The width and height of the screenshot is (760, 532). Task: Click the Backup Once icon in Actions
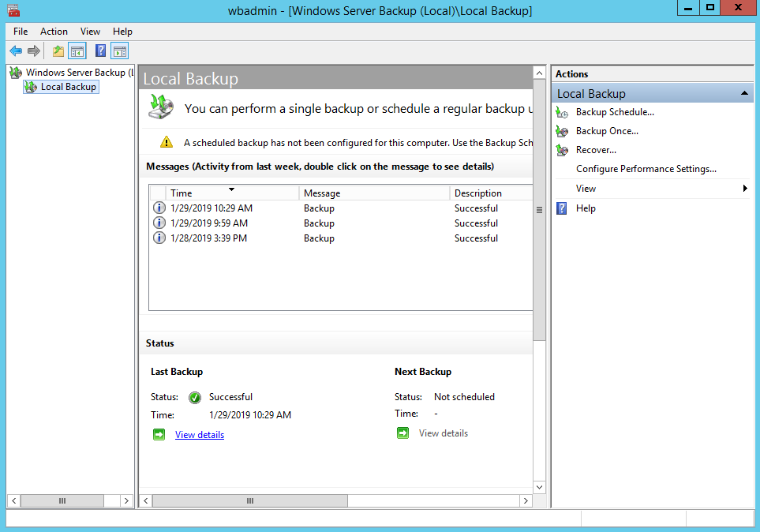coord(562,131)
